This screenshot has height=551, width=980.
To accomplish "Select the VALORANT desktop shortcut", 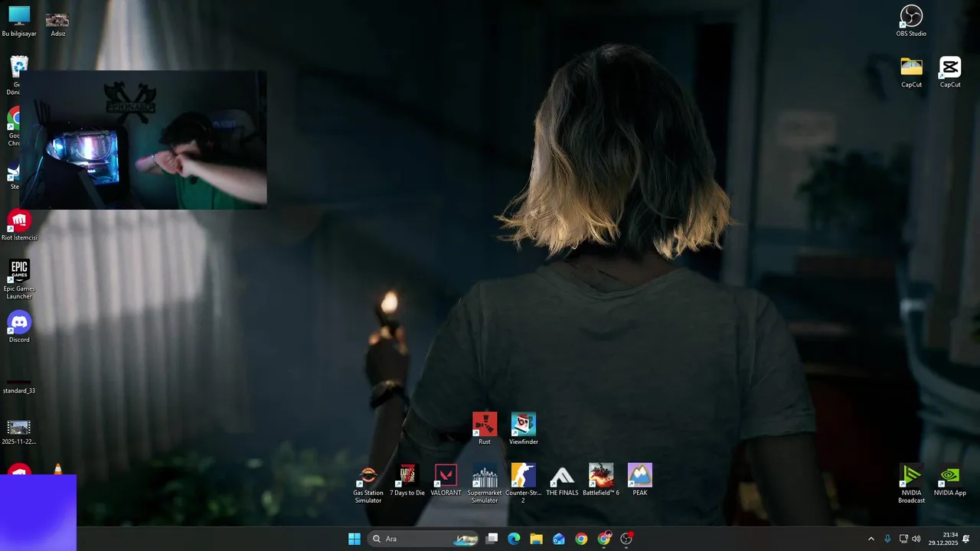I will click(446, 480).
